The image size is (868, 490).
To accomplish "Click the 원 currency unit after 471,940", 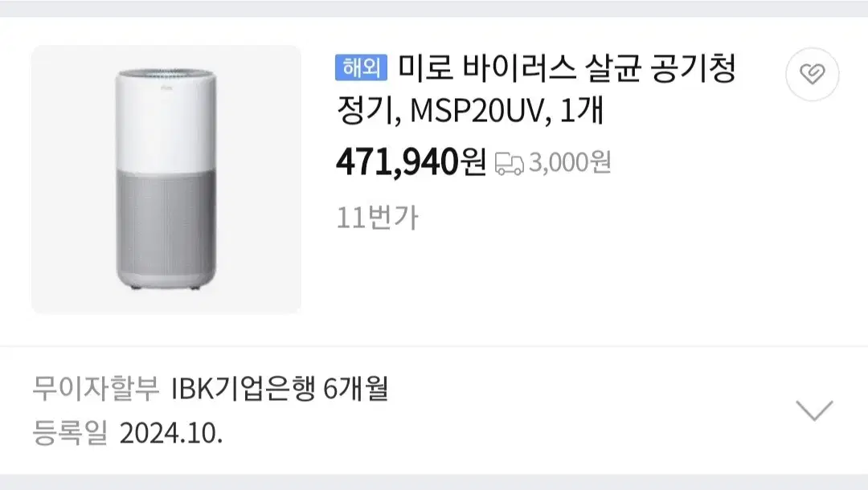I will click(x=473, y=162).
